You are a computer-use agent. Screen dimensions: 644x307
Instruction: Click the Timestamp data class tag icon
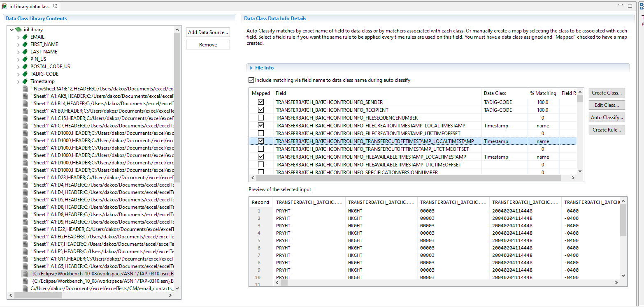click(x=25, y=81)
